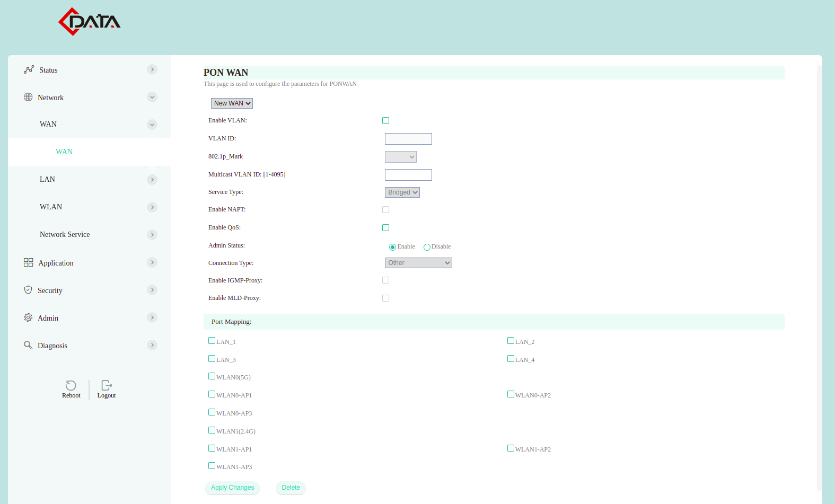Tick the Enable QoS checkbox

point(385,228)
